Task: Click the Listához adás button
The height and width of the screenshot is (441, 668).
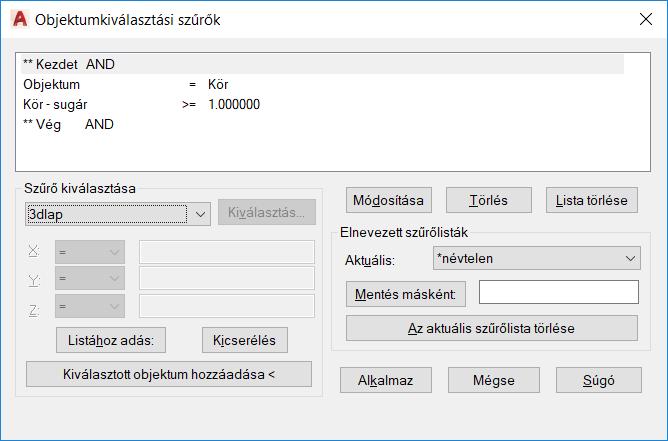Action: (111, 340)
